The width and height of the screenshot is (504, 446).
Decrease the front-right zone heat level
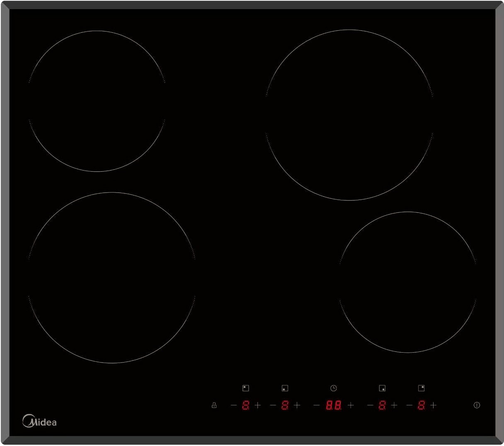coord(370,405)
